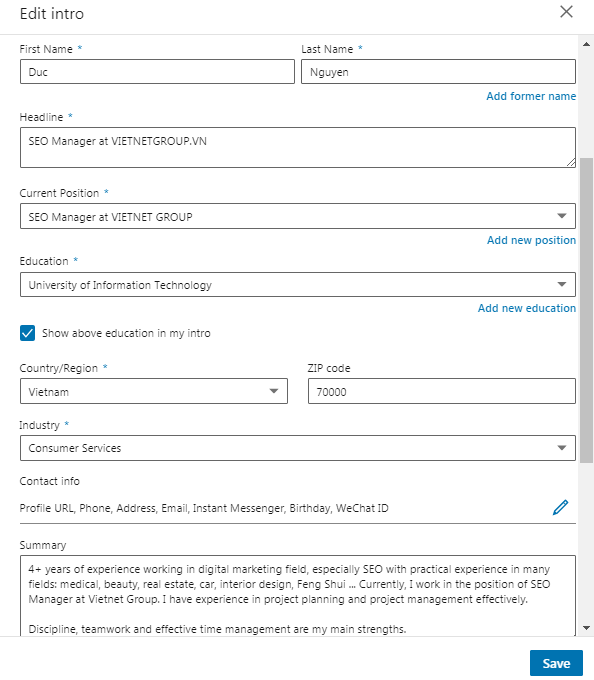Click the Add new education link

527,308
